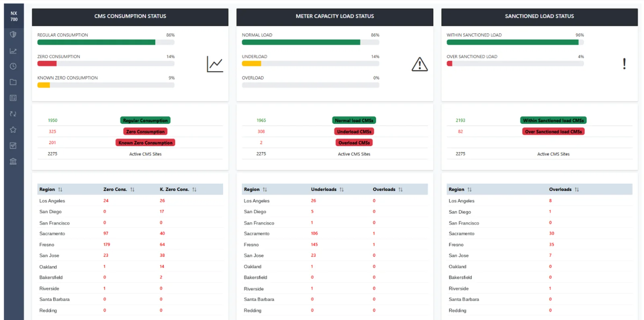Viewport: 644px width, 320px height.
Task: Sort meter capacity table by Region
Action: (x=265, y=190)
